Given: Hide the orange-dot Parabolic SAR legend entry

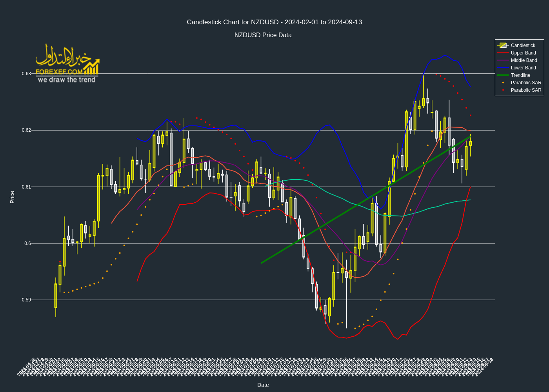Looking at the screenshot, I should pos(519,83).
